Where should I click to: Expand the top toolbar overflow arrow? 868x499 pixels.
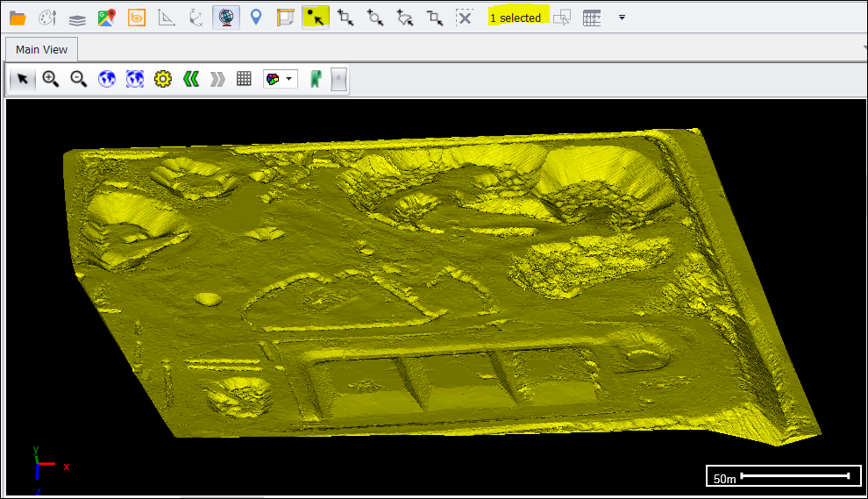pos(622,18)
